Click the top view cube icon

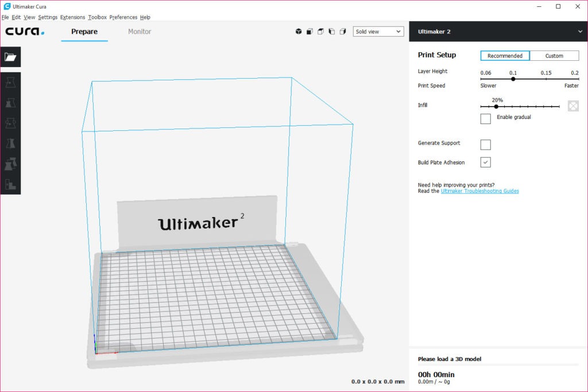[x=320, y=32]
